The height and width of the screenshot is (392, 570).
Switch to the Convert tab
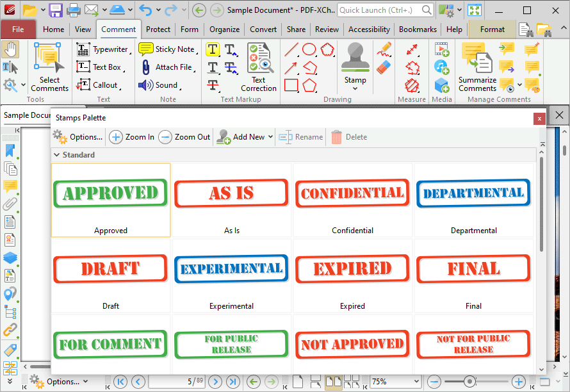[x=263, y=29]
